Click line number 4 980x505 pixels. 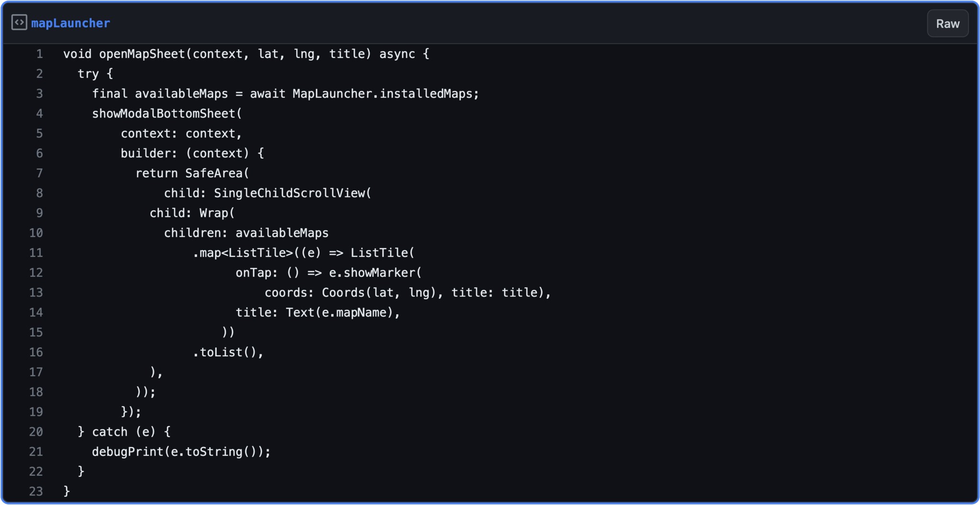tap(39, 114)
